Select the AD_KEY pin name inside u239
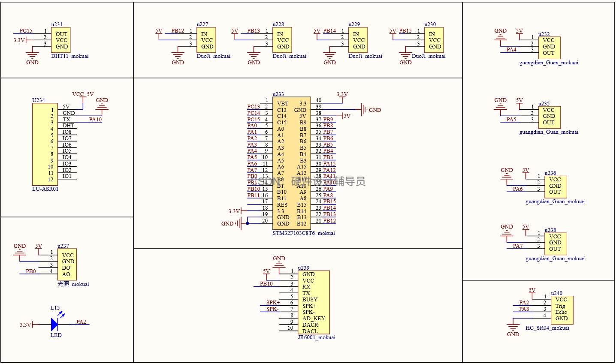Image resolution: width=616 pixels, height=364 pixels. [314, 319]
